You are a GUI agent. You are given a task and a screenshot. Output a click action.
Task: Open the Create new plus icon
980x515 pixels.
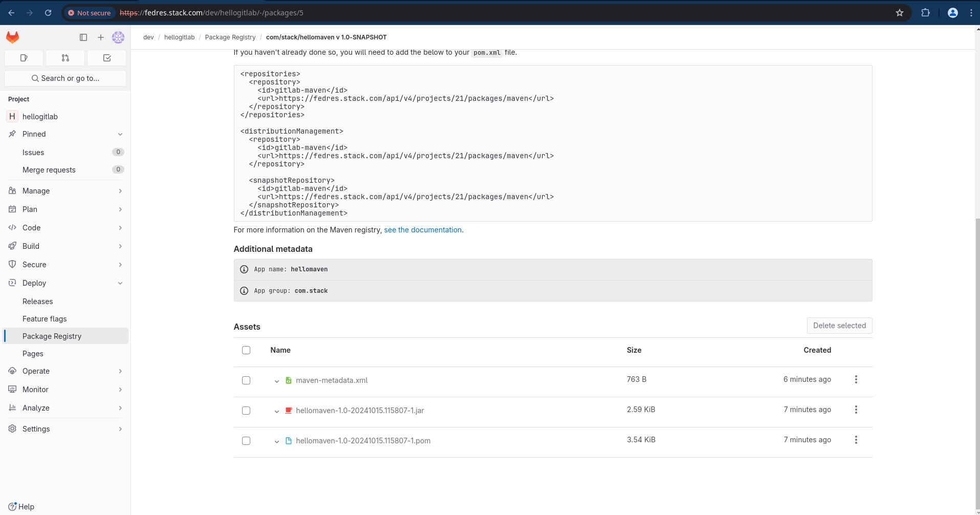[100, 37]
